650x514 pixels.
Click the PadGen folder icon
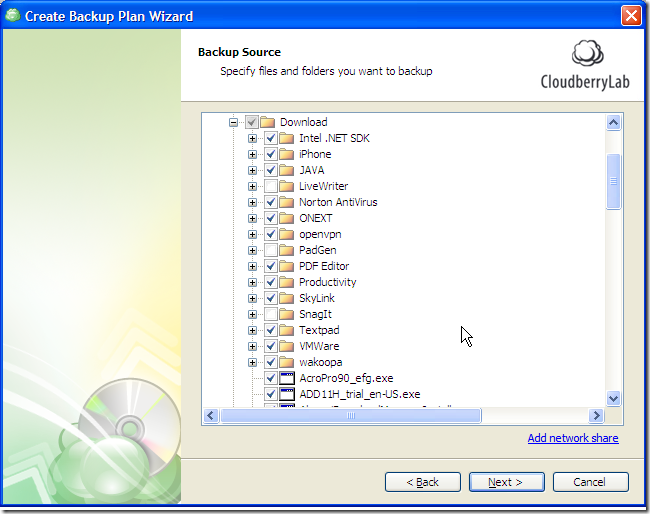tap(286, 250)
